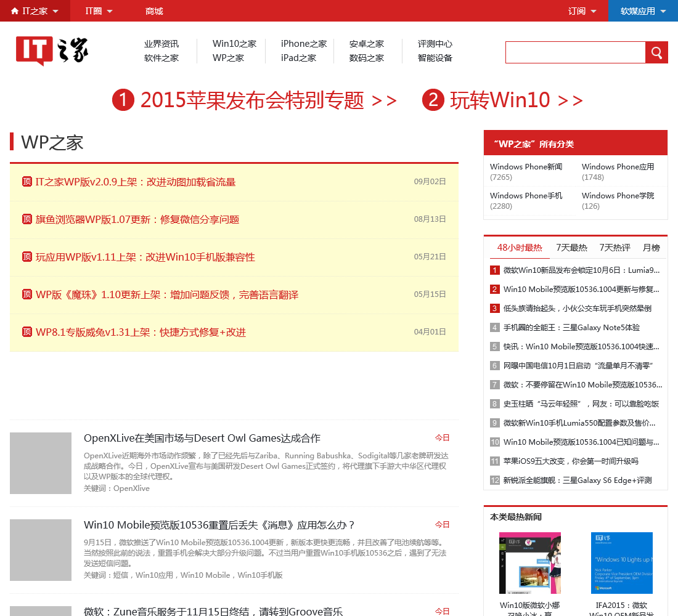This screenshot has height=616, width=678.
Task: Click the 顶 badge beside WP8.1专版威兔v1.31上架
Action: (x=27, y=332)
